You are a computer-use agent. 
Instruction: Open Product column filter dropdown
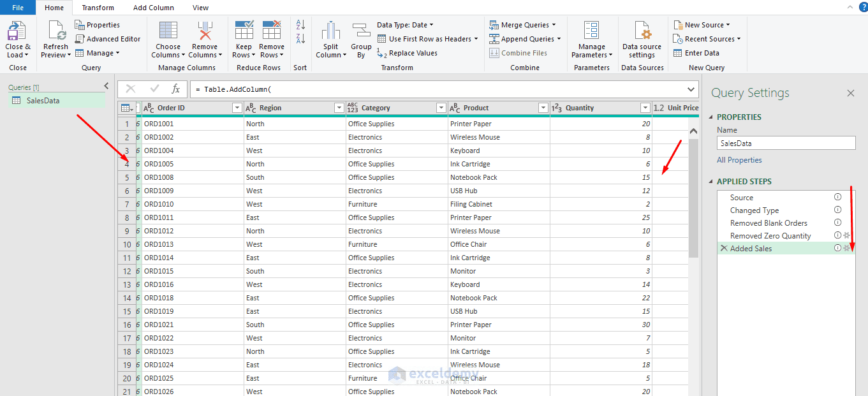click(x=543, y=108)
